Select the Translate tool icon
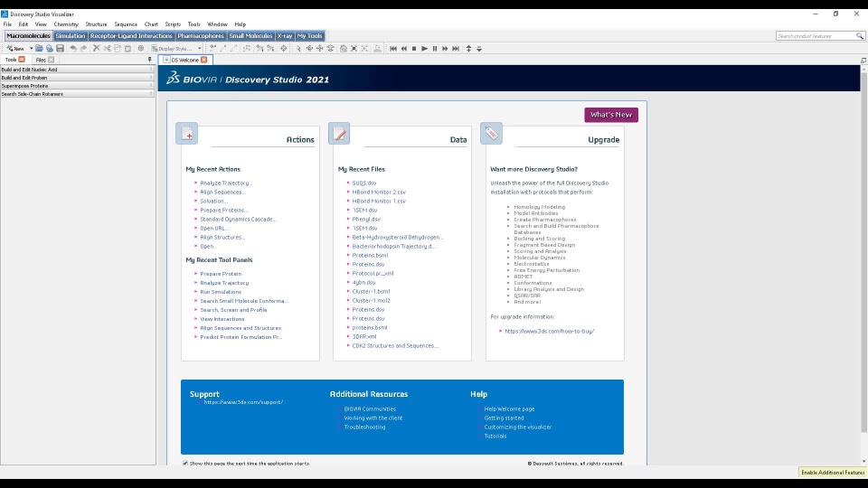868x488 pixels. 320,49
